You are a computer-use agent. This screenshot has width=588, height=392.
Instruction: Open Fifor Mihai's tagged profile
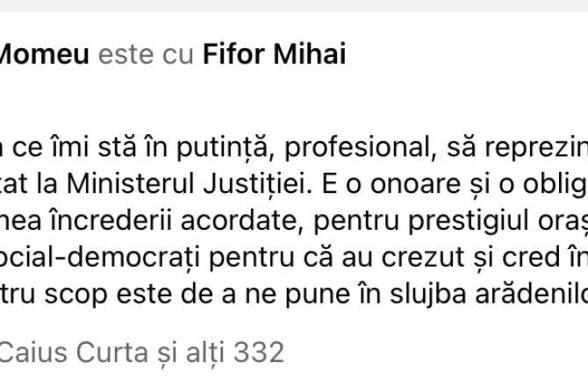pyautogui.click(x=274, y=55)
